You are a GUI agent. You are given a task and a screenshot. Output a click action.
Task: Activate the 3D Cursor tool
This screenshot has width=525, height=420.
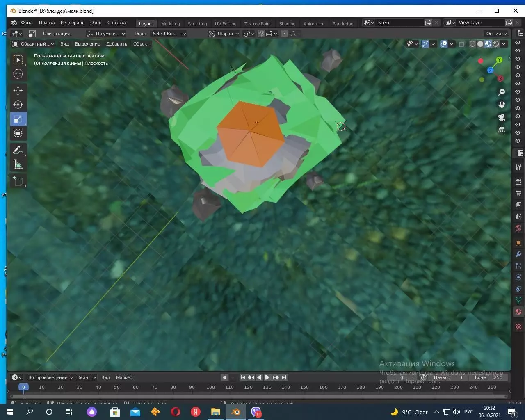[x=18, y=74]
